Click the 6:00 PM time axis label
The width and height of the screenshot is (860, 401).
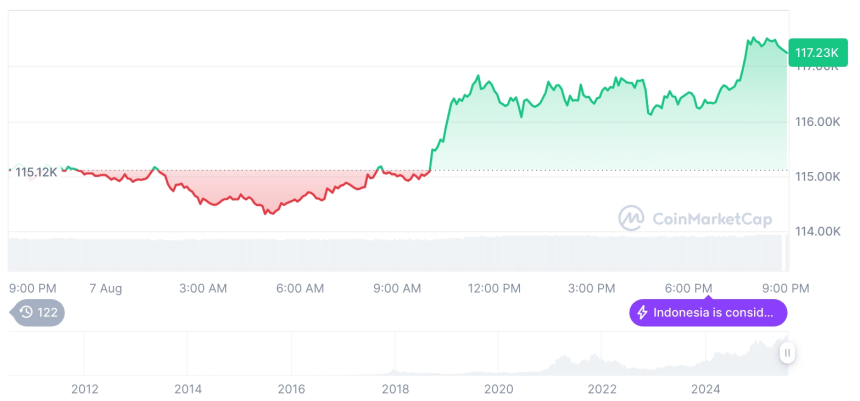coord(689,288)
